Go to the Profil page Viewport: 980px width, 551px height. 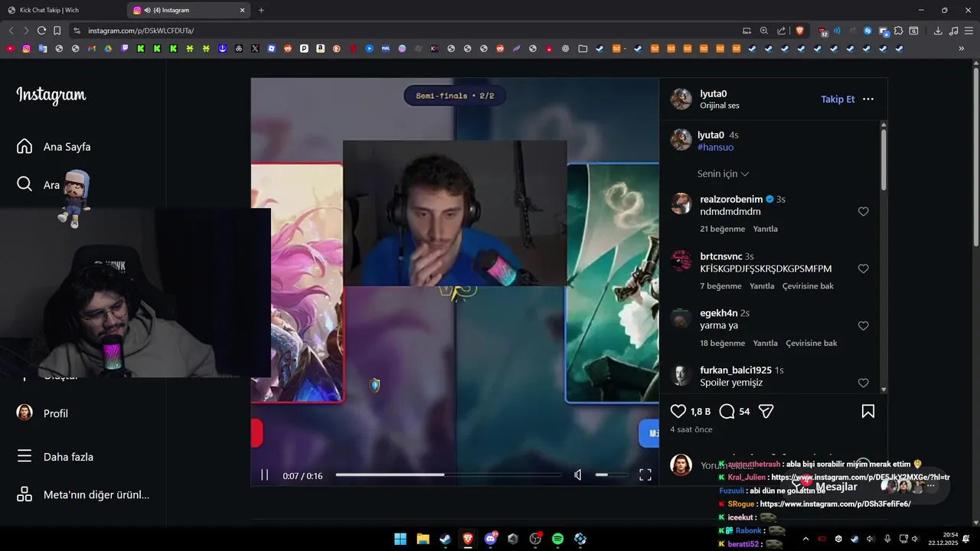(x=43, y=413)
